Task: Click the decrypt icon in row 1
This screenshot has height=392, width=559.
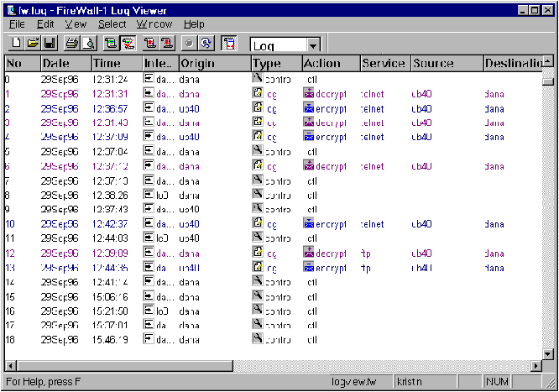Action: click(309, 94)
